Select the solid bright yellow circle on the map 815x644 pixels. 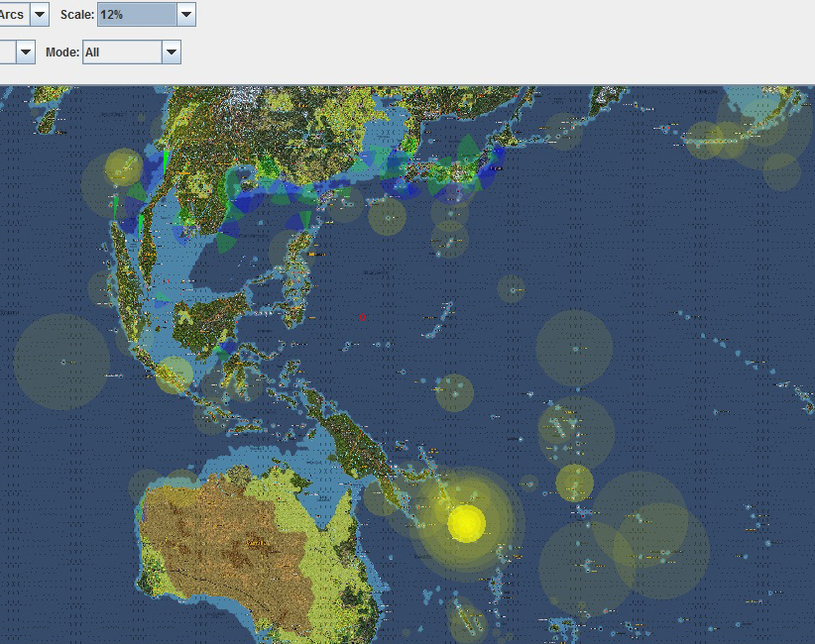pyautogui.click(x=466, y=523)
